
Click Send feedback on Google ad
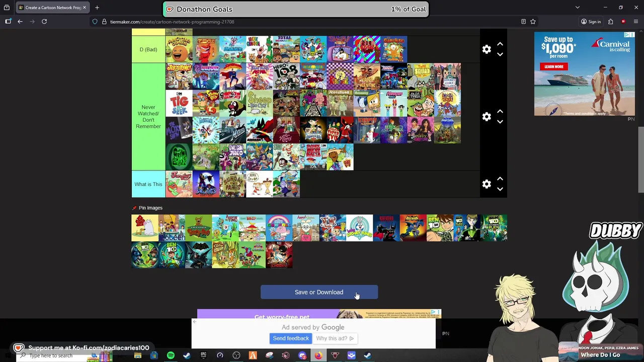tap(291, 338)
